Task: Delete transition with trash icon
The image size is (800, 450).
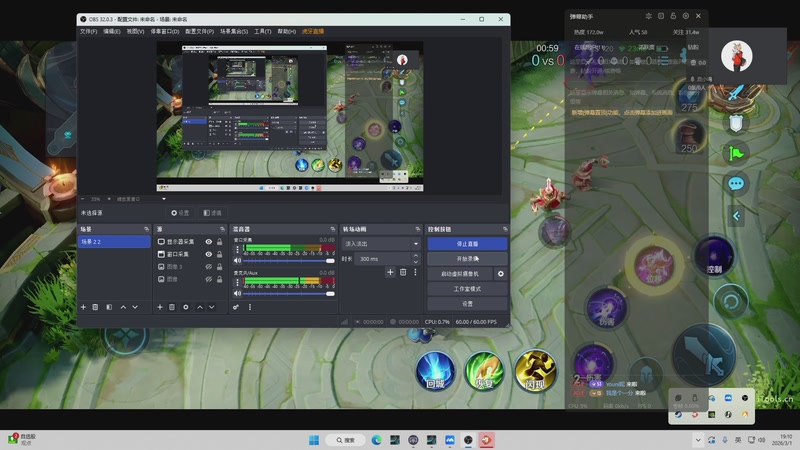Action: point(403,272)
